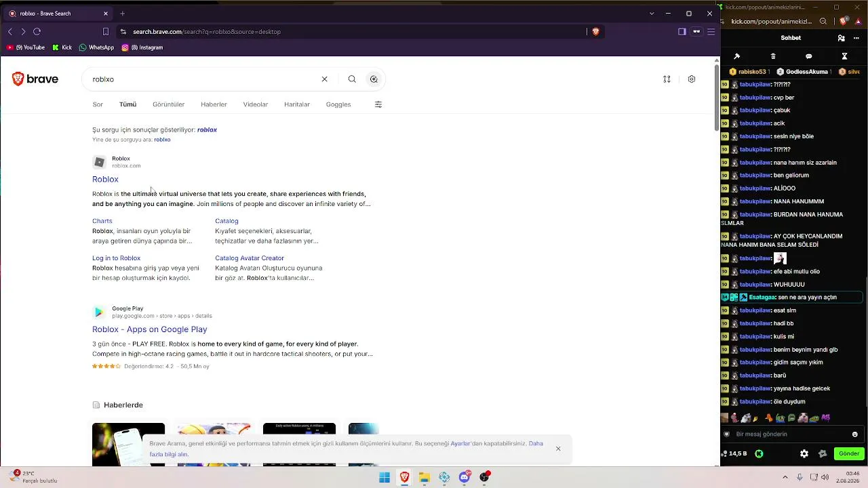Open the Kick bookmark
The image size is (868, 488).
(x=62, y=47)
